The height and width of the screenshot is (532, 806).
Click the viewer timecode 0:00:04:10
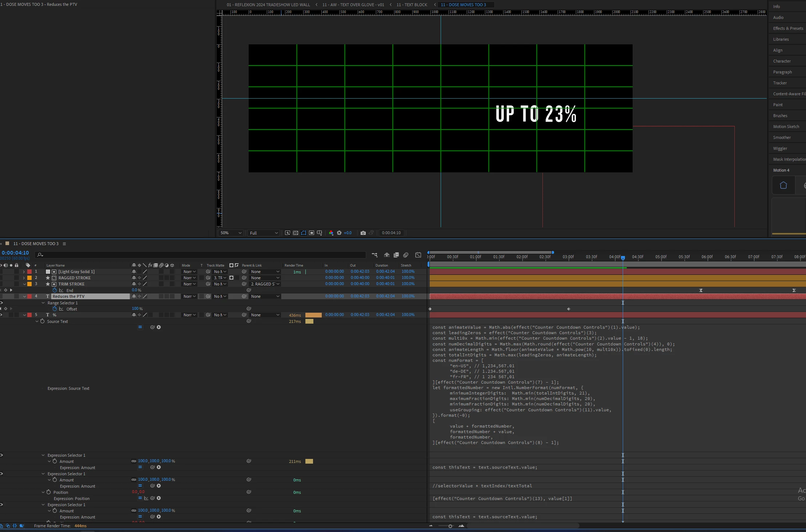tap(391, 233)
